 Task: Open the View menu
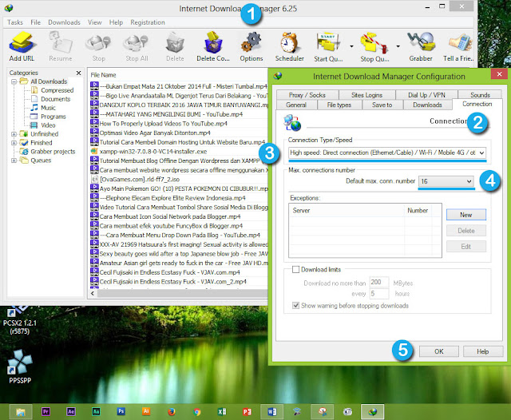pos(94,22)
